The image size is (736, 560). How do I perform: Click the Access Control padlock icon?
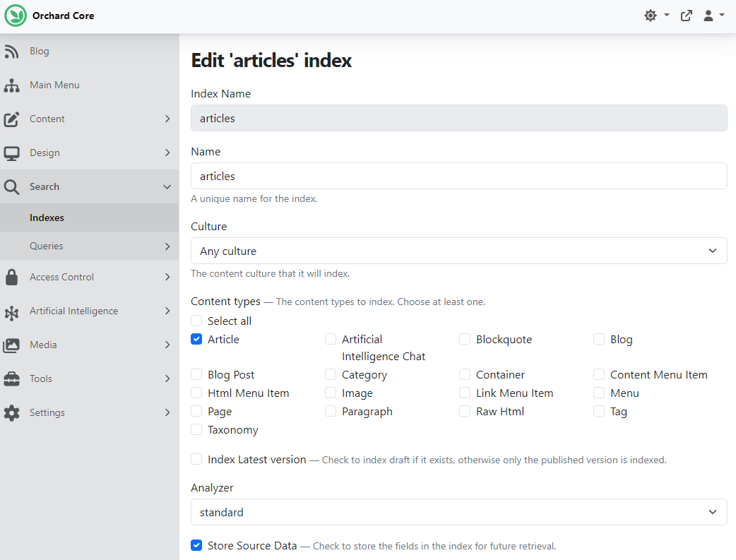[11, 277]
